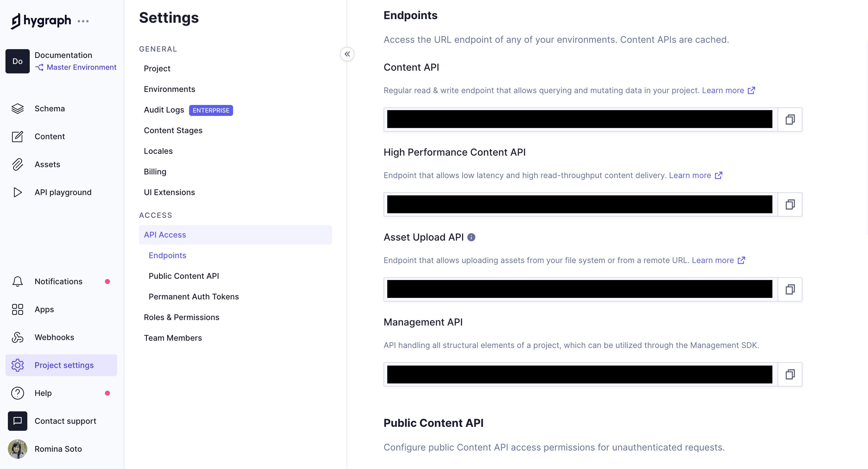The height and width of the screenshot is (469, 868).
Task: Select the Endpoints settings item
Action: (168, 255)
